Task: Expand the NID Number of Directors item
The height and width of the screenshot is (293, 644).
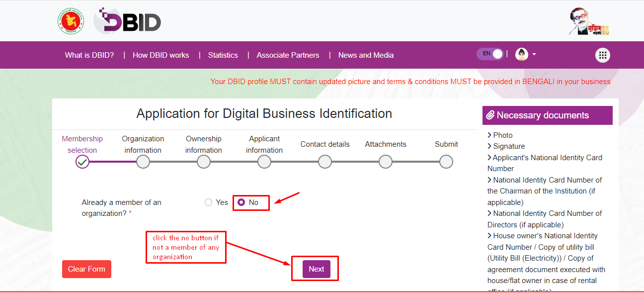Action: pyautogui.click(x=545, y=219)
